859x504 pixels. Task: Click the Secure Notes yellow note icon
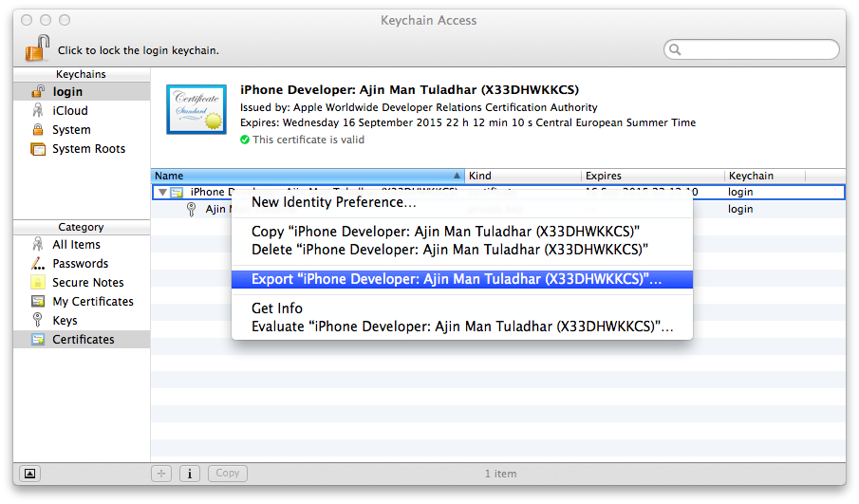click(38, 283)
